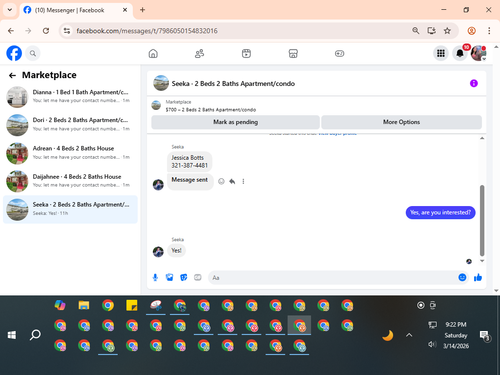Viewport: 500px width, 375px height.
Task: Open the tab search dropdown arrow
Action: (10, 10)
